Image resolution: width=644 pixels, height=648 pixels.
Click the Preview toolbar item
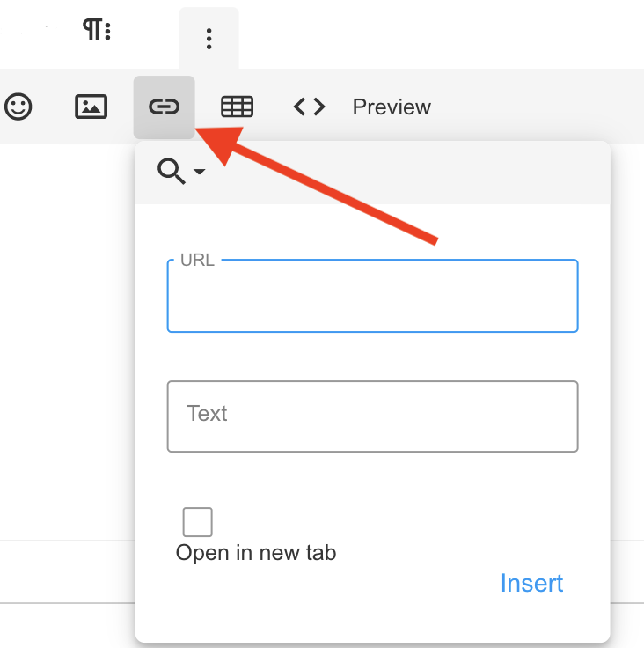tap(392, 107)
